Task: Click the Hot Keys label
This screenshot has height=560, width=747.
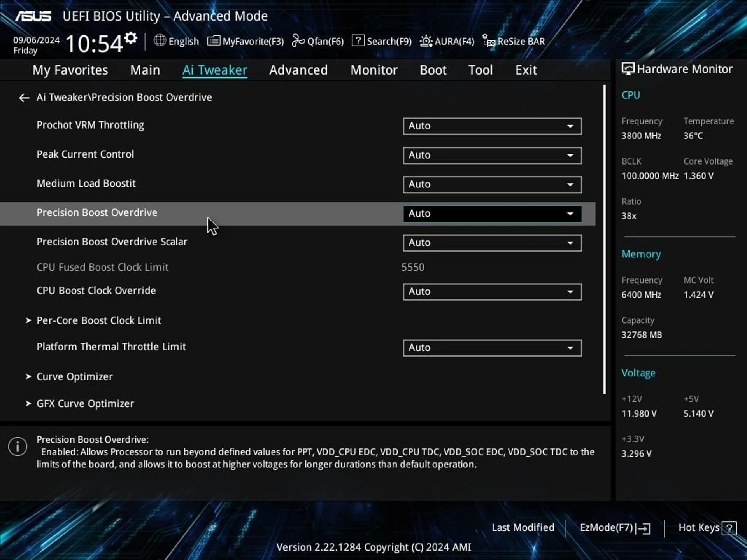Action: tap(699, 528)
